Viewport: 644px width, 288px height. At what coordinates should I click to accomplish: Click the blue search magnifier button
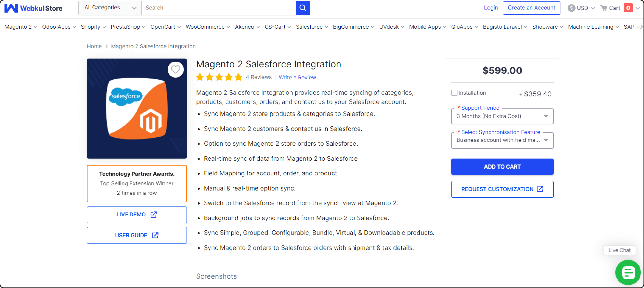[x=302, y=8]
